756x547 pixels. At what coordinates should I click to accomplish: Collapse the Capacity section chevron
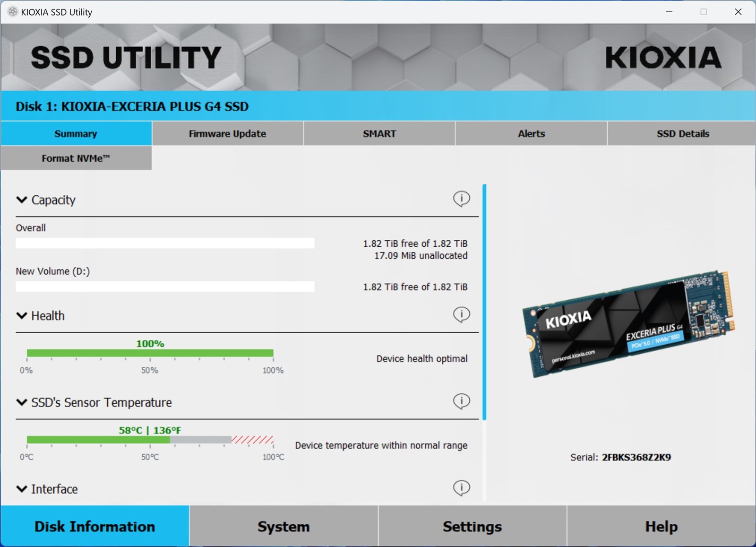pos(22,200)
